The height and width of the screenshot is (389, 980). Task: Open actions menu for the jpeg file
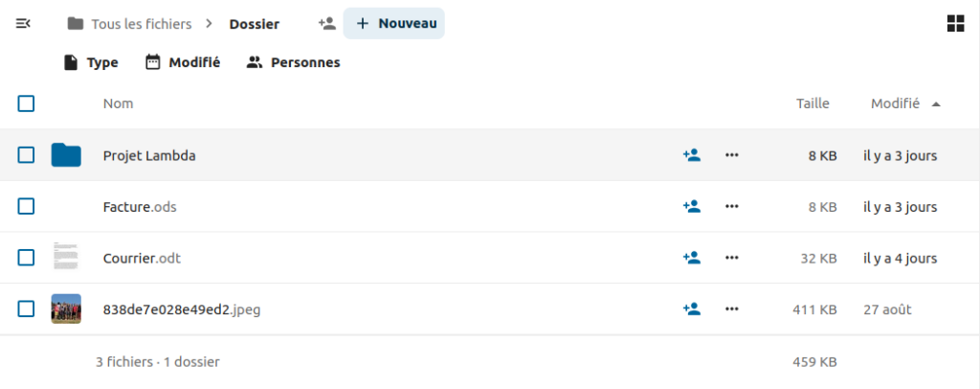[x=732, y=309]
